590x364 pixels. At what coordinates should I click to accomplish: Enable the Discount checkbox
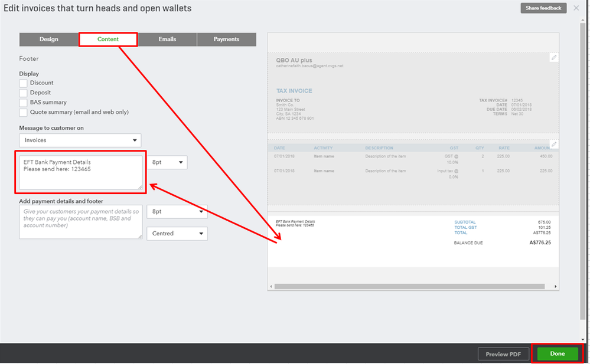click(x=24, y=83)
